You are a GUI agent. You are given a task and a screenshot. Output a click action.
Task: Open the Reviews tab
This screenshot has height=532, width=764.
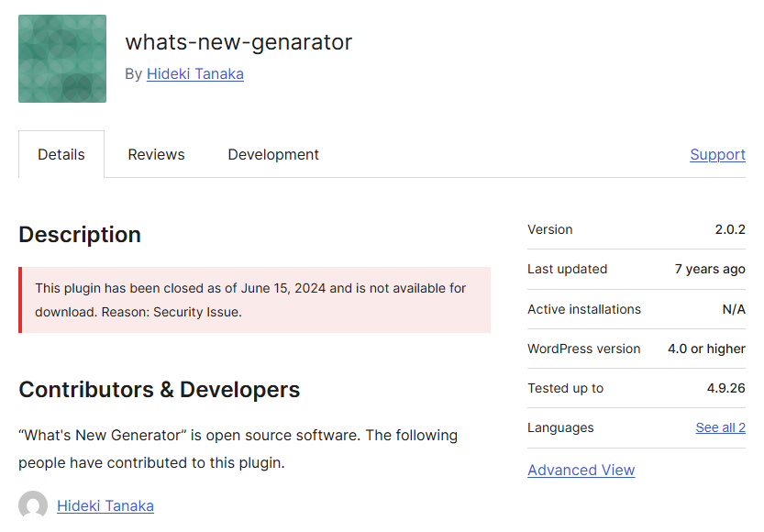point(157,154)
